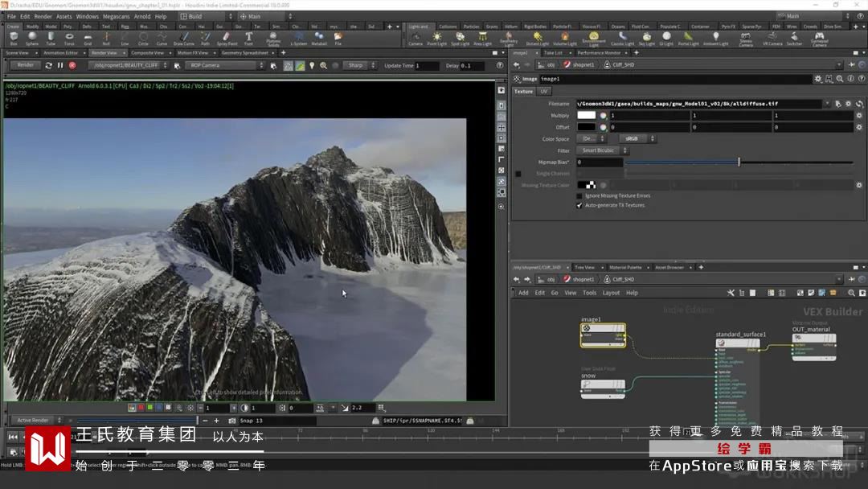Open the Filter Smart Bicubic dropdown
Screen dimensions: 868x489
[x=603, y=150]
